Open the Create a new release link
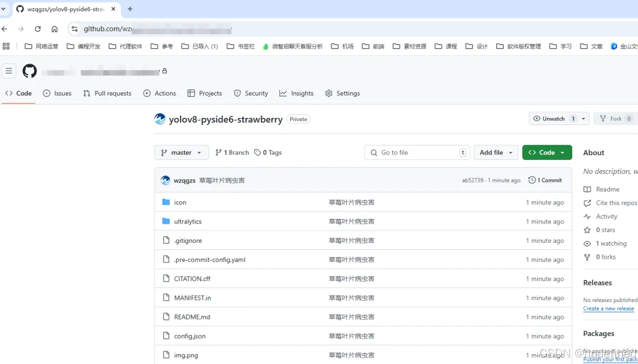 click(x=608, y=309)
